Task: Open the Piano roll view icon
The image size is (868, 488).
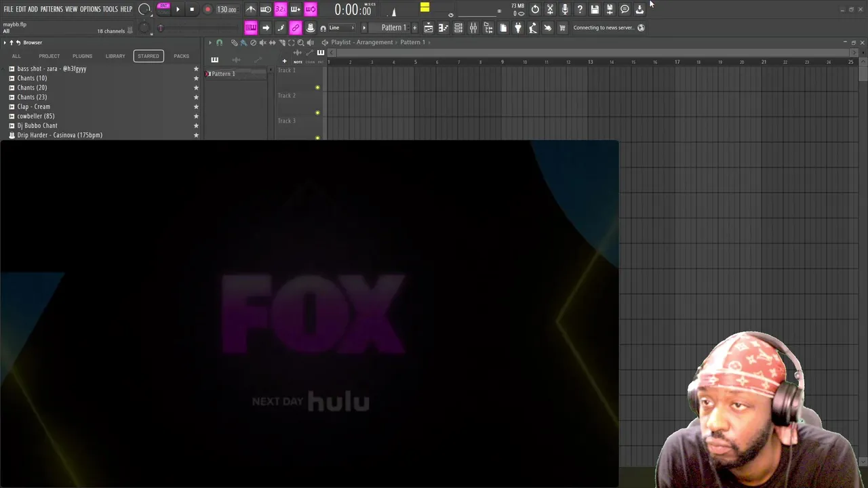Action: coord(443,28)
